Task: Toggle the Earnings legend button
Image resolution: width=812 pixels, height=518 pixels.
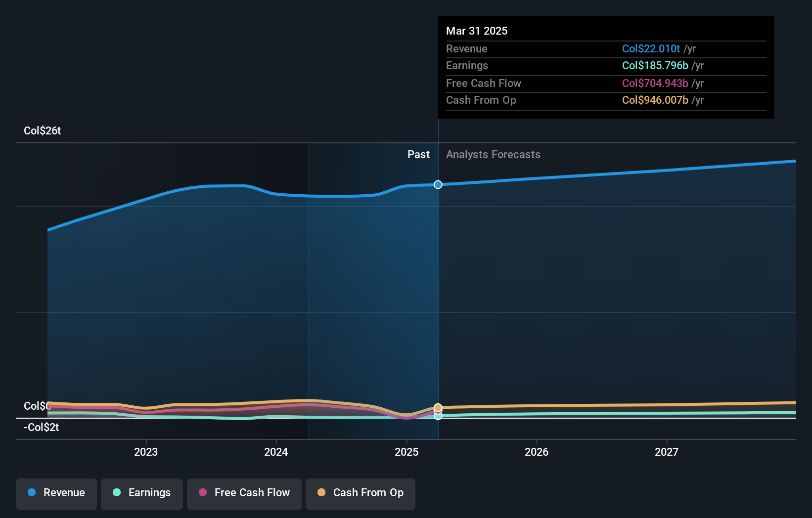Action: [142, 494]
